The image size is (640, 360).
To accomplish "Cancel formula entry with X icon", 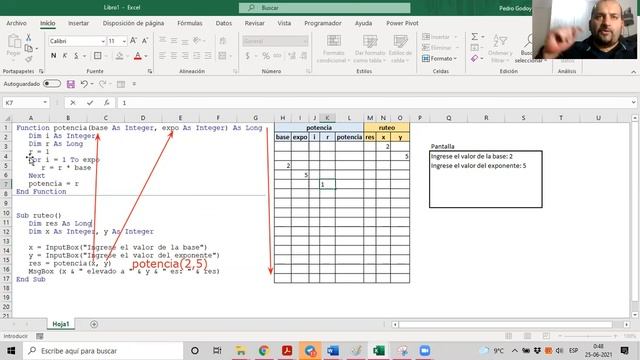I will point(73,103).
